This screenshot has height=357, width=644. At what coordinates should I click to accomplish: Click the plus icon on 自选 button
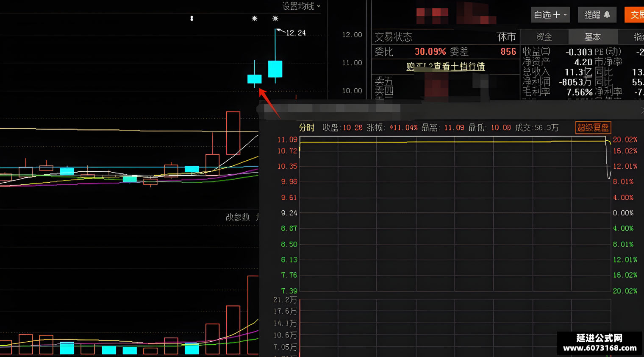(557, 15)
